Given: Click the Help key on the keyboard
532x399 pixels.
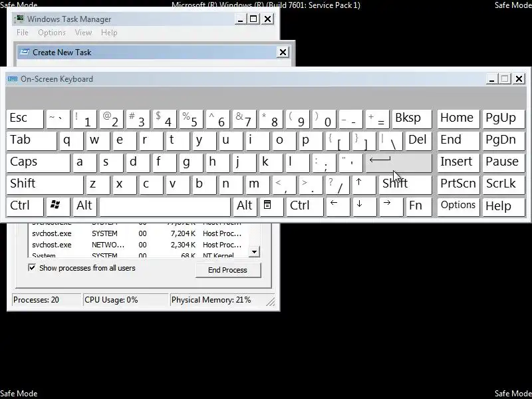Looking at the screenshot, I should coord(503,207).
